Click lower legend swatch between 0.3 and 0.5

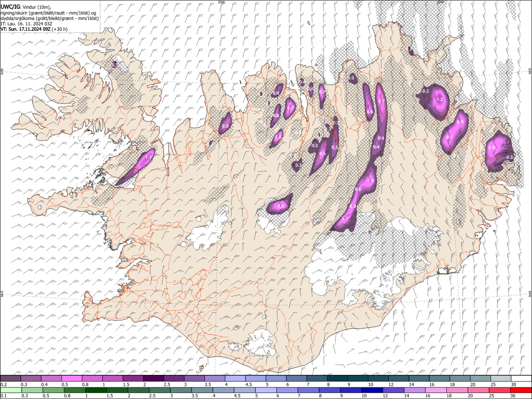(32, 390)
